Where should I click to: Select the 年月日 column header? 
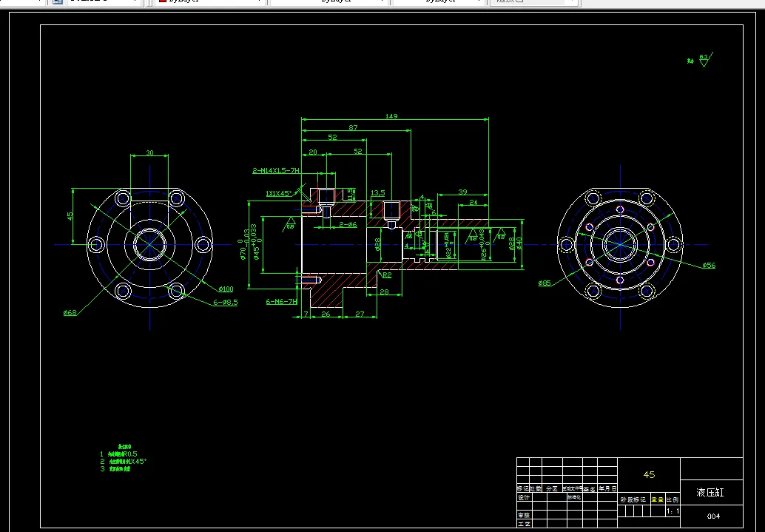click(x=607, y=488)
